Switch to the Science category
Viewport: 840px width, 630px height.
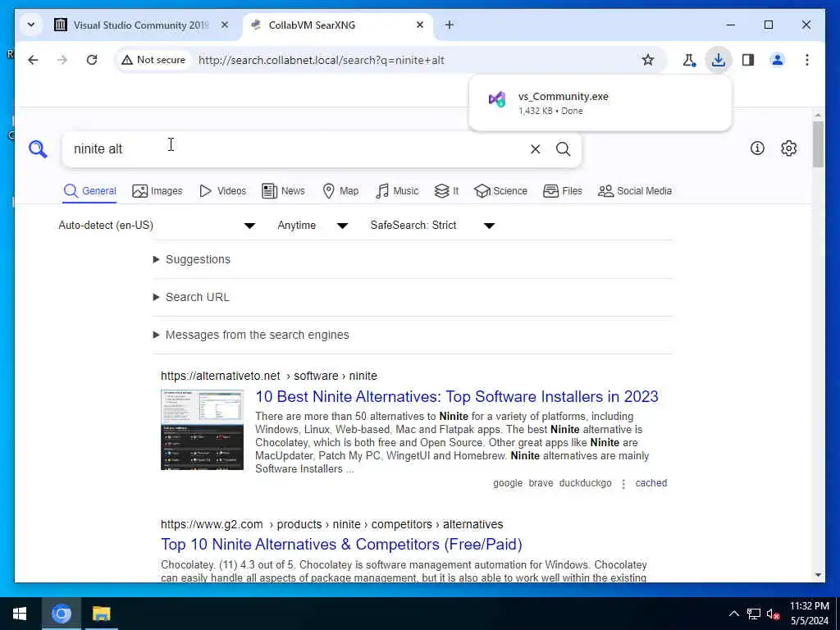501,191
